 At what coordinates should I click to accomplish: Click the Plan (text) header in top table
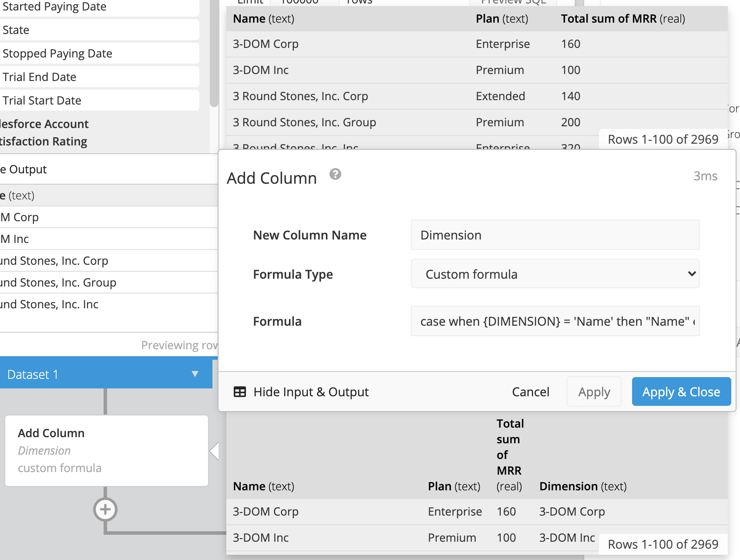coord(502,19)
